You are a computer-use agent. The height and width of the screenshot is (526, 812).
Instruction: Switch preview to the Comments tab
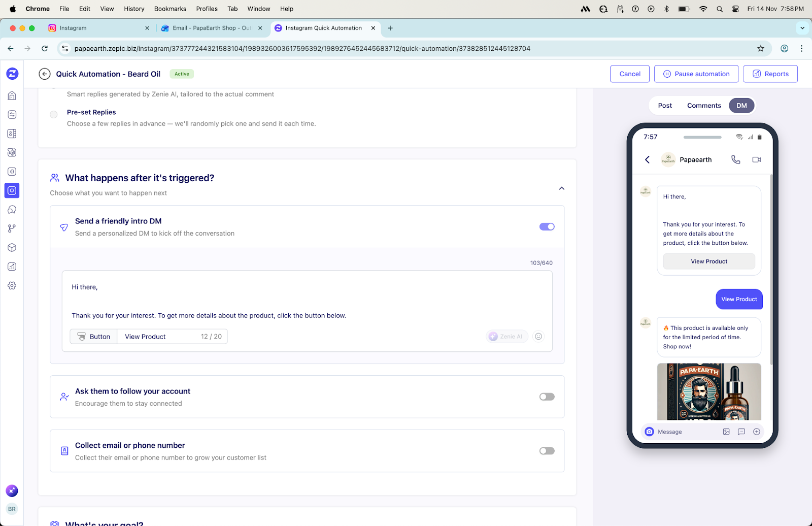704,106
